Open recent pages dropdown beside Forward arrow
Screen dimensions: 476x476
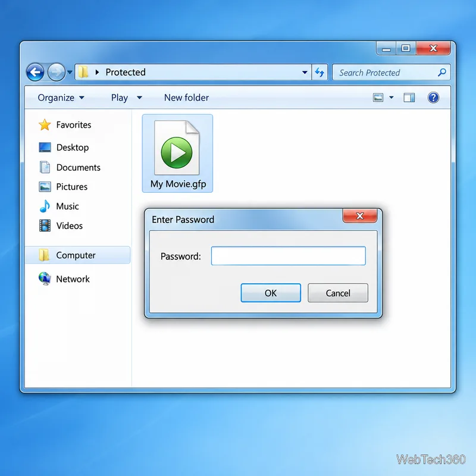click(70, 72)
